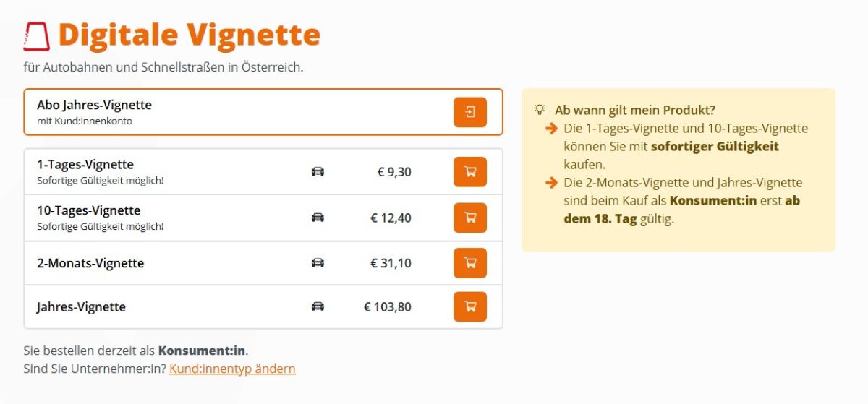Click car icon in 2-Monats-Vignette row

click(x=318, y=263)
